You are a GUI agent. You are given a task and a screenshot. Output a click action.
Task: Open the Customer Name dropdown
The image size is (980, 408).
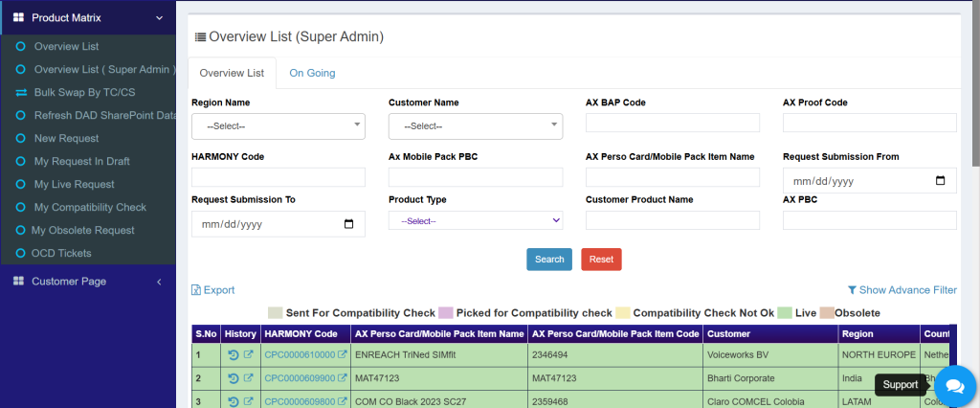475,125
